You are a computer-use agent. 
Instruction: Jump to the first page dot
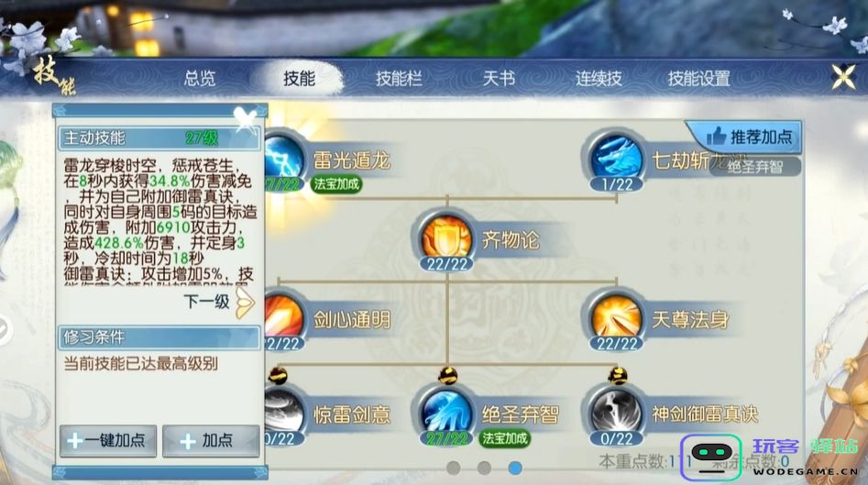[454, 468]
